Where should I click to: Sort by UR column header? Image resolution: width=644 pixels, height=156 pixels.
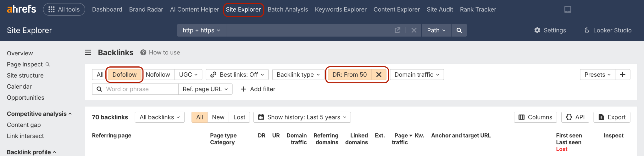tap(276, 136)
